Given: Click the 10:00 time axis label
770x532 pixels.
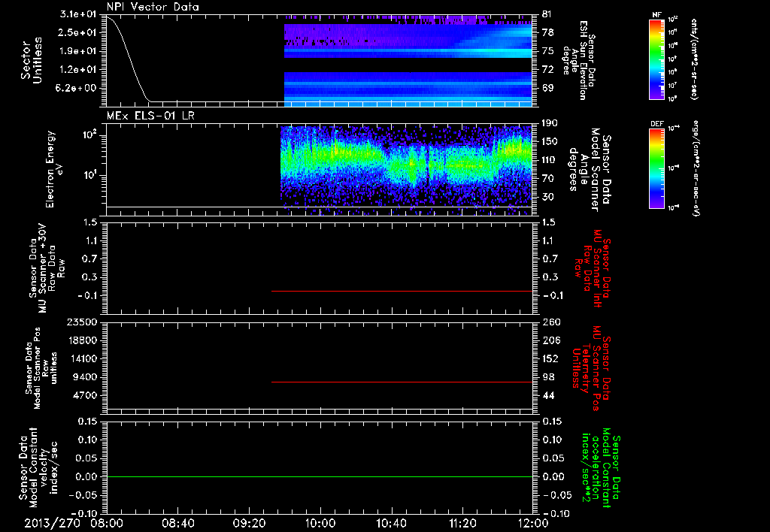Looking at the screenshot, I should (320, 523).
